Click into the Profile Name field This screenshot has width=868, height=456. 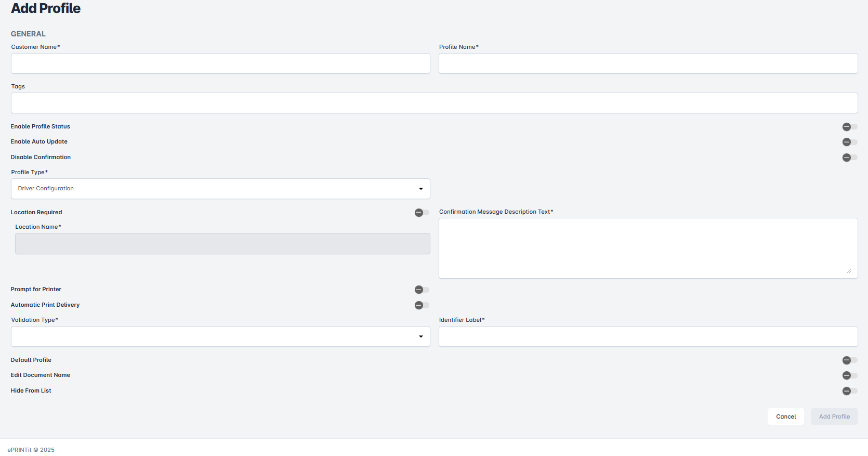648,63
